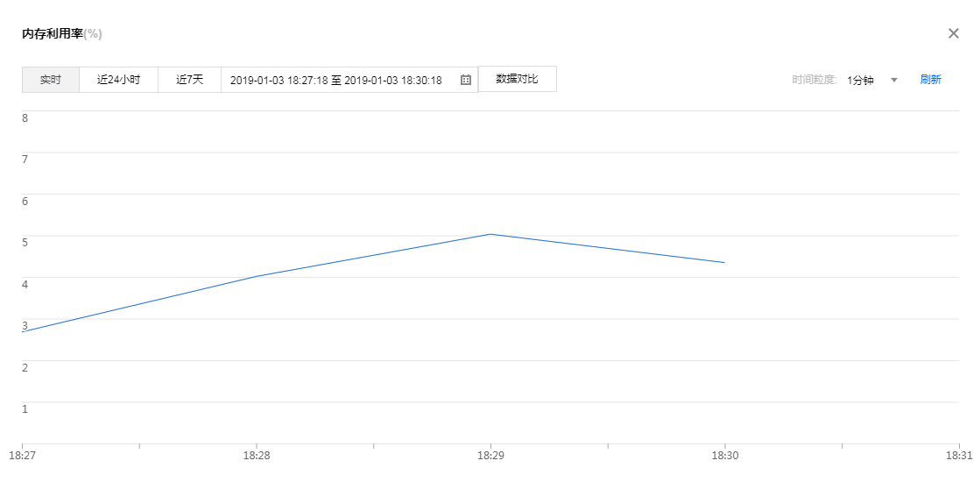Click the y-axis value 8 label
The height and width of the screenshot is (482, 980).
click(x=25, y=117)
